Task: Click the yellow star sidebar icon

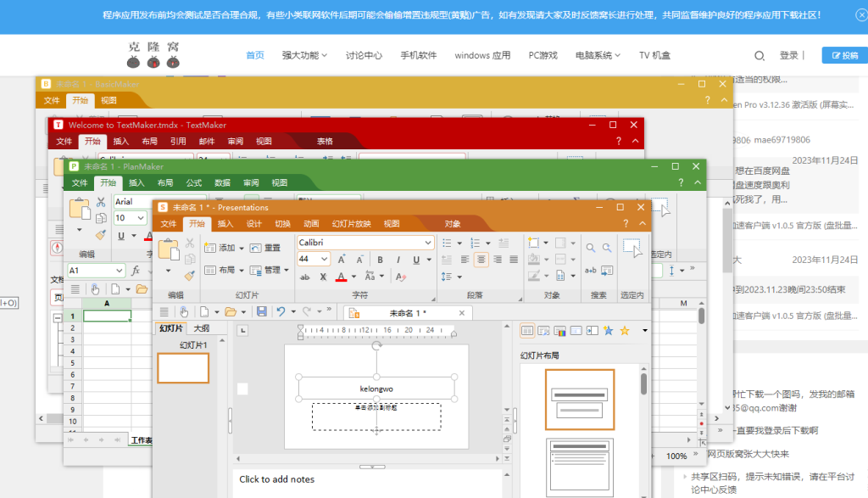Action: (625, 331)
